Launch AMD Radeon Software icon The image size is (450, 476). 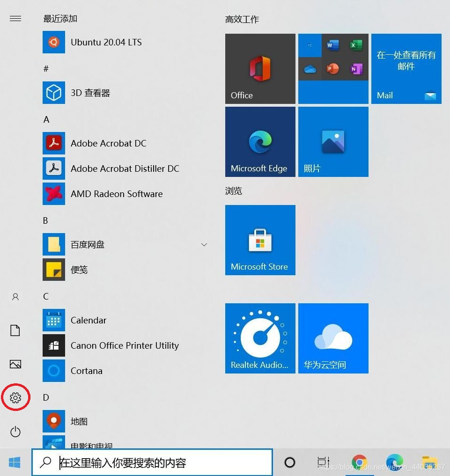click(54, 194)
